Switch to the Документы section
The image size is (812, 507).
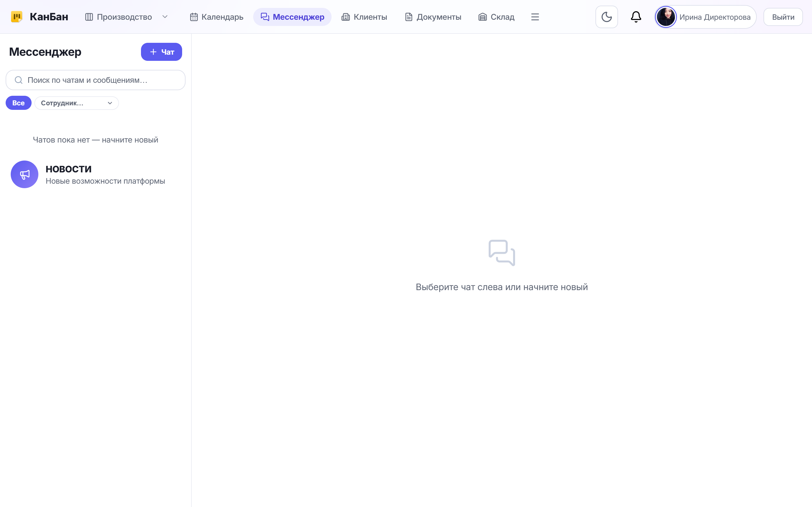point(433,17)
